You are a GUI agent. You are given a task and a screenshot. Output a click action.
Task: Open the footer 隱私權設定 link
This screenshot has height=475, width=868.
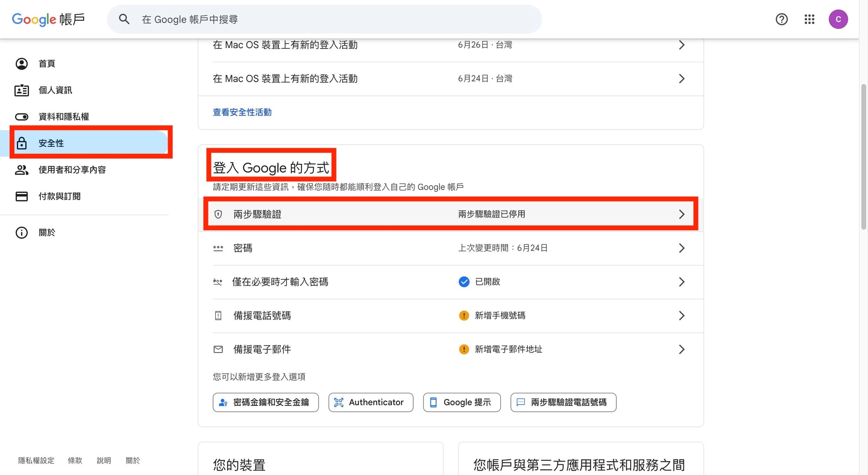coord(36,461)
